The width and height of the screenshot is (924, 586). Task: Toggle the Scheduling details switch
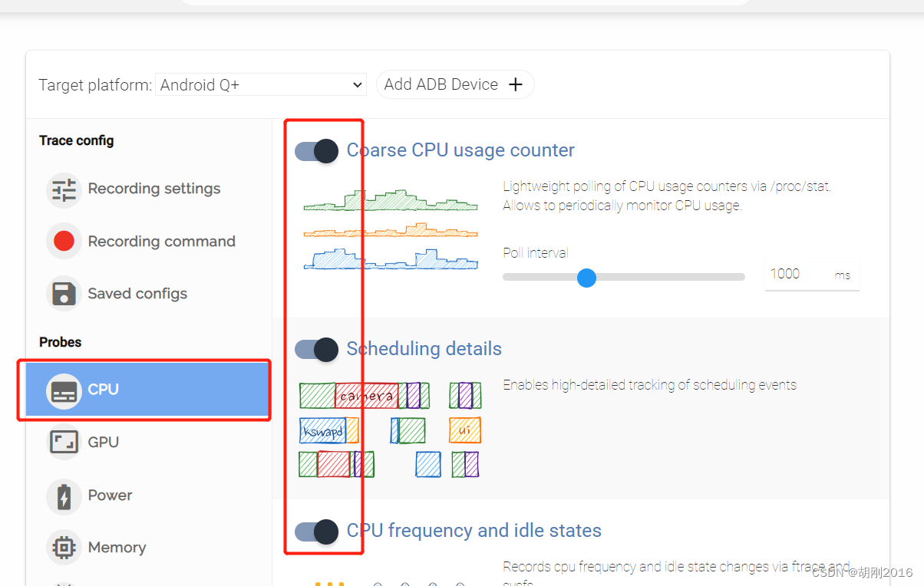[x=317, y=350]
